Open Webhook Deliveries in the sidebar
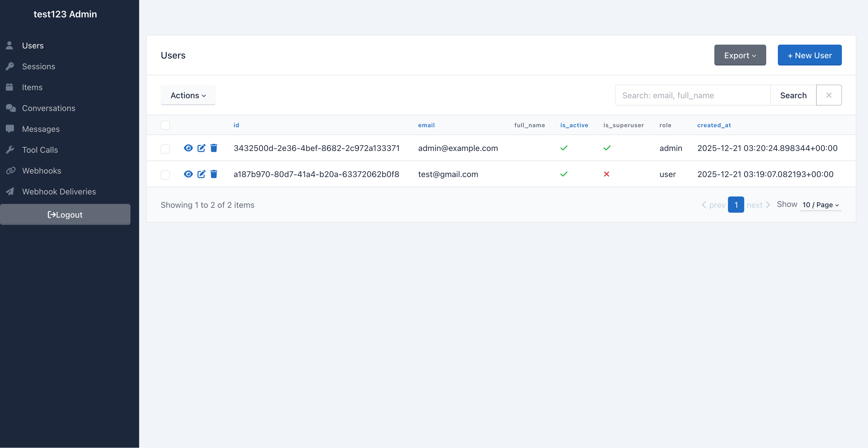Image resolution: width=868 pixels, height=448 pixels. [x=59, y=192]
